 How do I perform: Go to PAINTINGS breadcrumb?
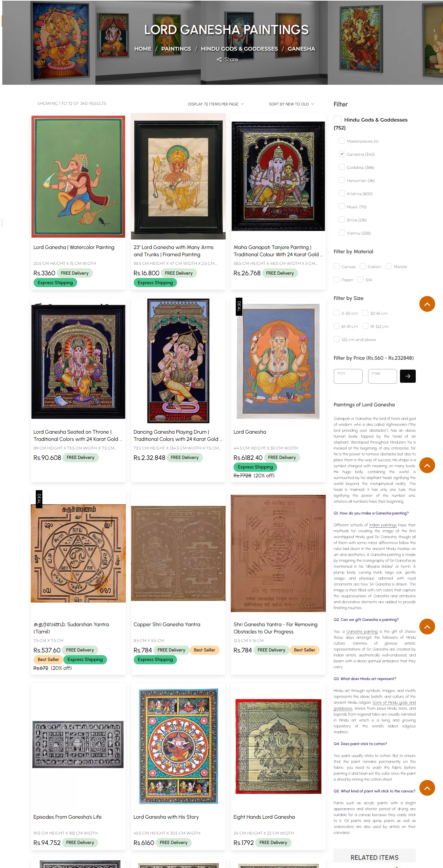(x=176, y=49)
